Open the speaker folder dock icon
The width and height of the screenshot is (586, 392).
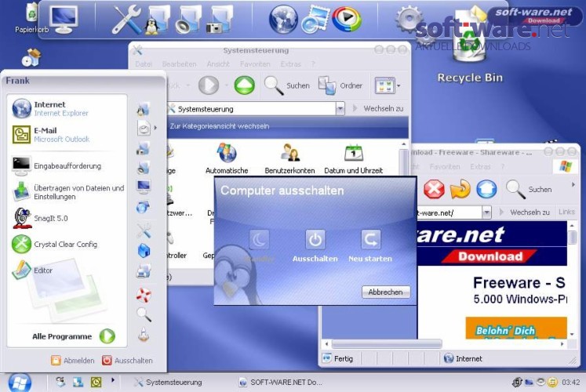coord(188,20)
